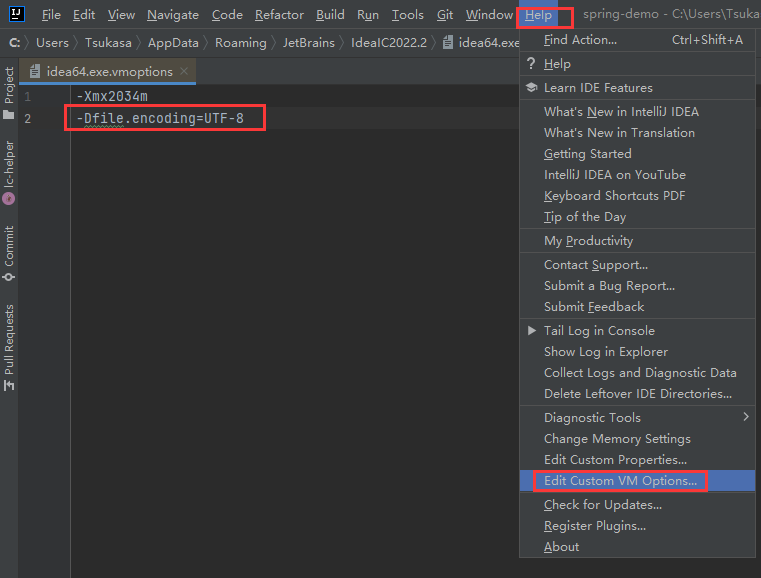Open IntelliJ IDEA on YouTube
This screenshot has width=761, height=578.
(x=637, y=174)
